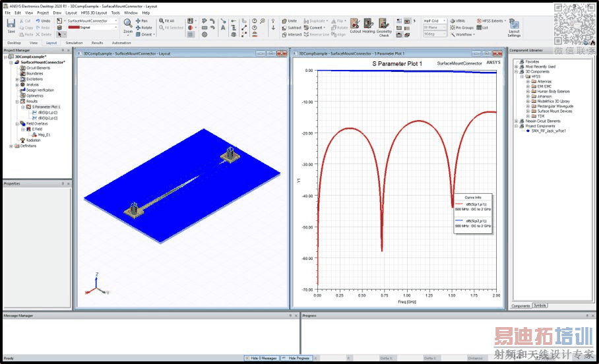Click the List icon in ribbon
599x364 pixels.
482,28
